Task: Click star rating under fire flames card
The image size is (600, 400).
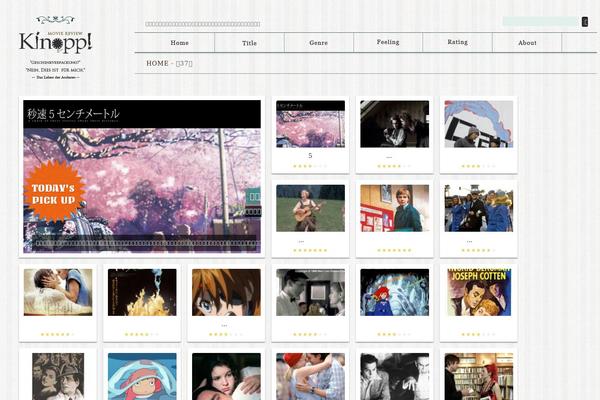Action: [142, 335]
